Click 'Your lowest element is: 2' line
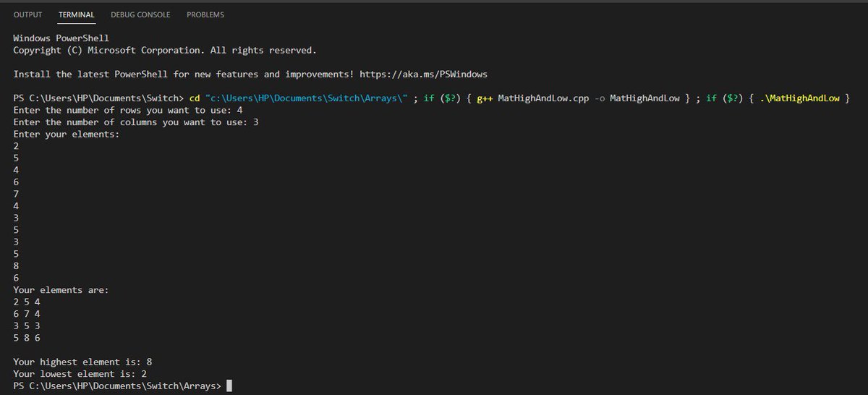Viewport: 868px width, 395px height. coord(80,374)
